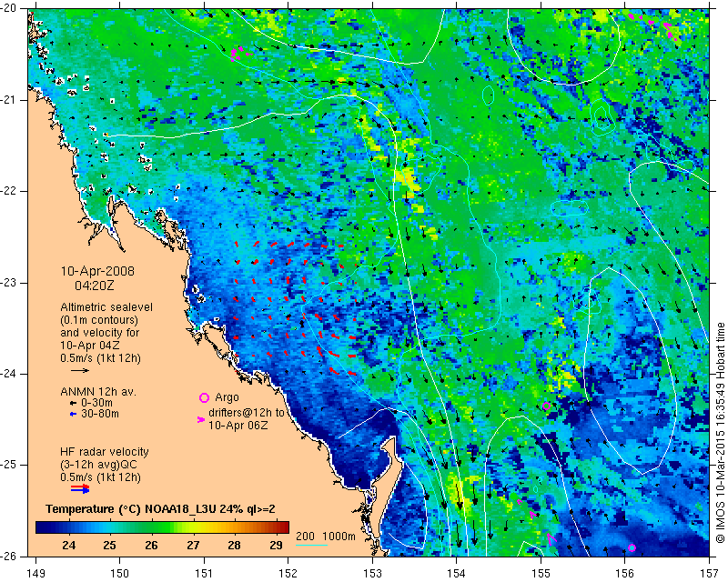The height and width of the screenshot is (582, 728).
Task: Click the 26 °C green part of colorbar
Action: point(151,527)
